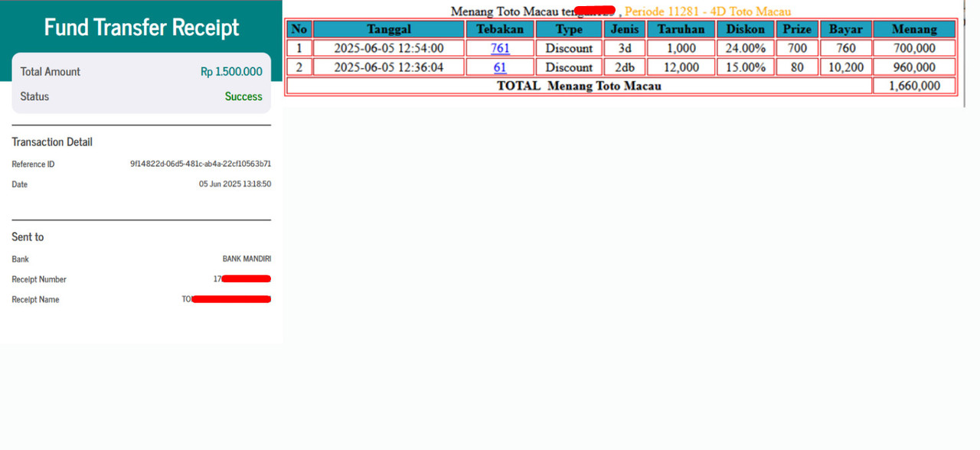This screenshot has width=980, height=450.
Task: Click the Success status value
Action: [243, 96]
